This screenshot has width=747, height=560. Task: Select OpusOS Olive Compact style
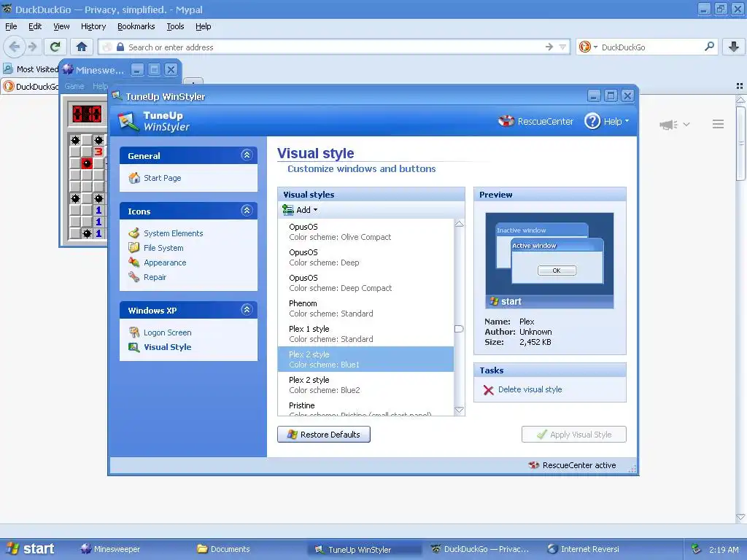(x=366, y=232)
